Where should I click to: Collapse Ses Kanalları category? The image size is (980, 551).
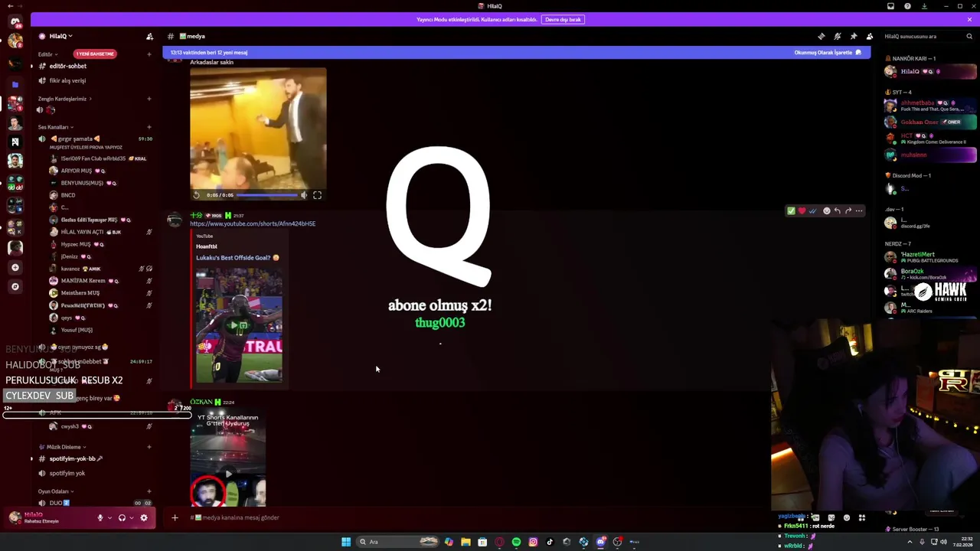56,127
